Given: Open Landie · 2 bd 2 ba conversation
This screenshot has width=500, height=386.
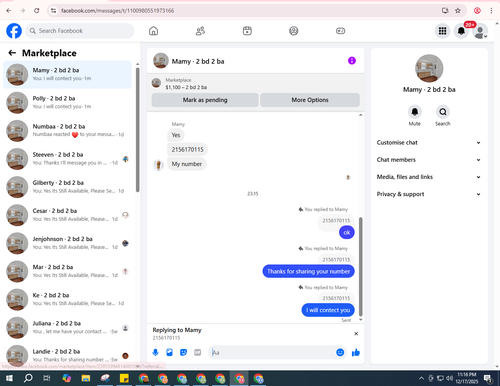Looking at the screenshot, I should [x=67, y=355].
